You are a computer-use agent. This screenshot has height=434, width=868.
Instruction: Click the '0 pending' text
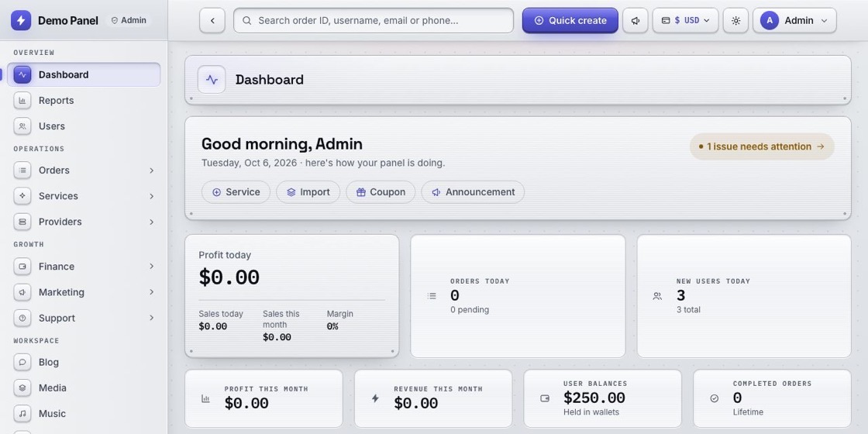pyautogui.click(x=470, y=310)
